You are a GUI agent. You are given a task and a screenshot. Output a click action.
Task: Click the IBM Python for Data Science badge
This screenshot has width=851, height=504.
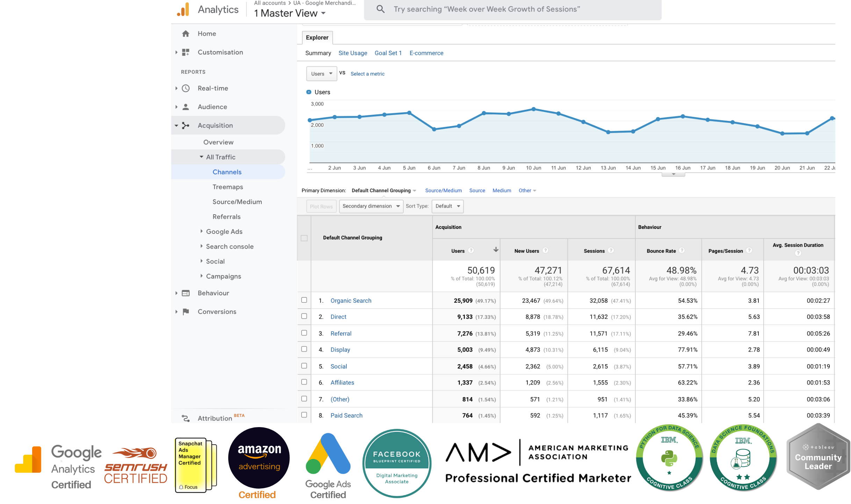tap(669, 458)
